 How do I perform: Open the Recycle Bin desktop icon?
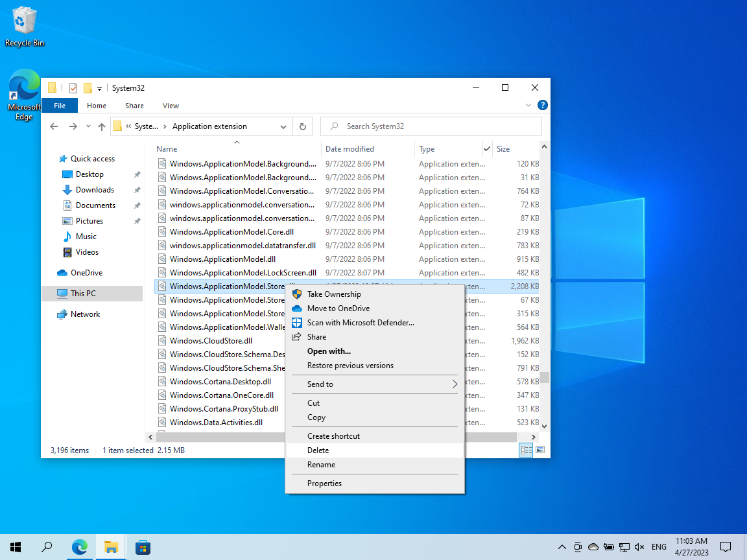point(24,27)
